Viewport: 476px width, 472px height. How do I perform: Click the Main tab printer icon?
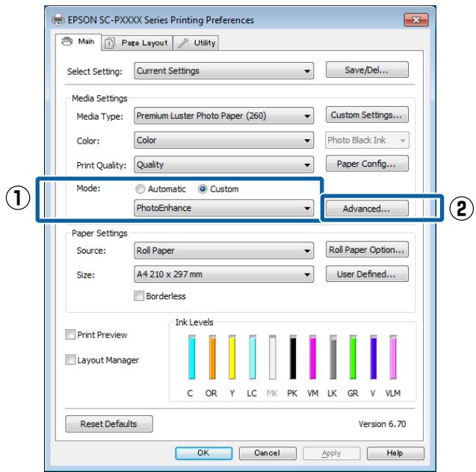point(67,41)
